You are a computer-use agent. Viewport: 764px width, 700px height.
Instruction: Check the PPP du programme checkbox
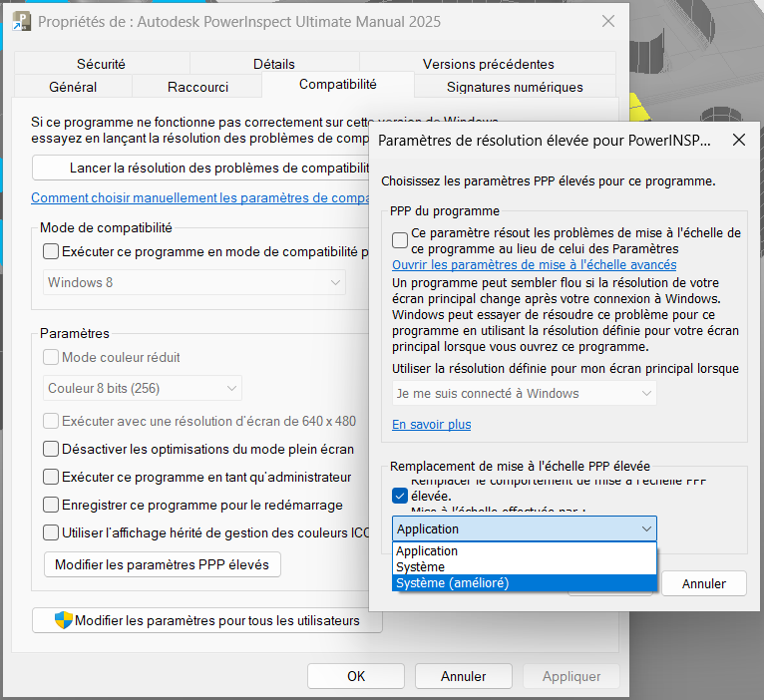400,240
